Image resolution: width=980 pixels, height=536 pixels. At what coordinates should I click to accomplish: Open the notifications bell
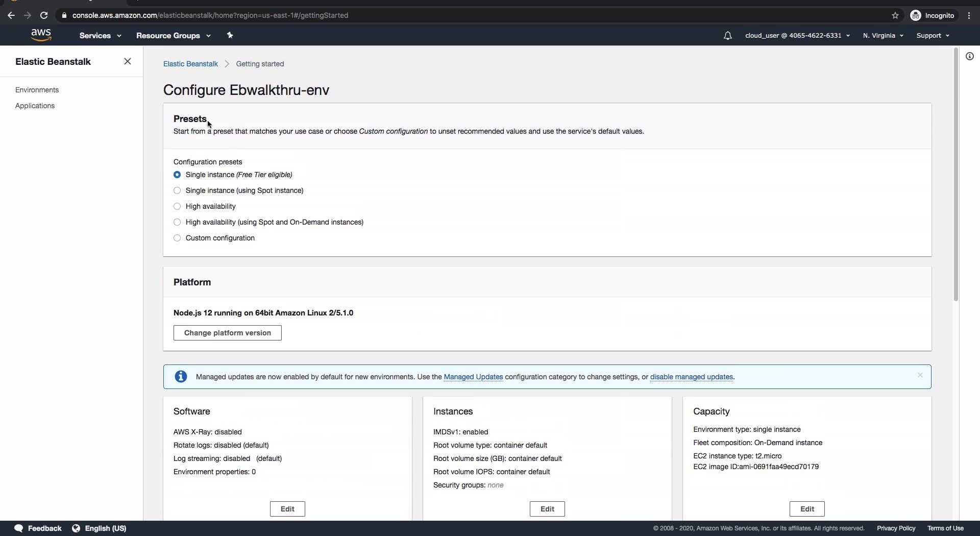727,36
